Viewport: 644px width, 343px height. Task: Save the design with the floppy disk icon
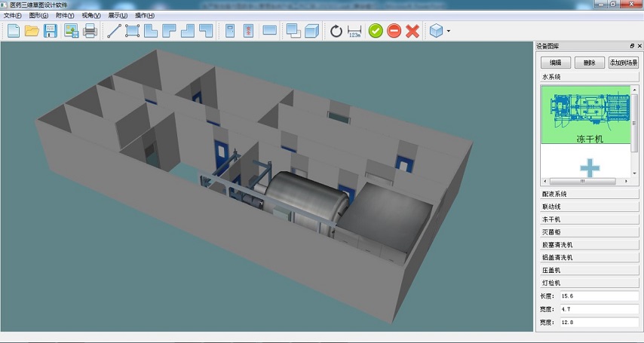point(51,31)
